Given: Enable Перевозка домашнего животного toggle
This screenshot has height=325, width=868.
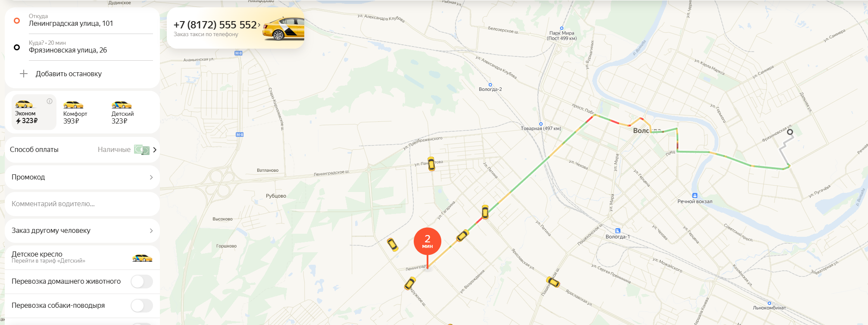Looking at the screenshot, I should click(x=142, y=282).
